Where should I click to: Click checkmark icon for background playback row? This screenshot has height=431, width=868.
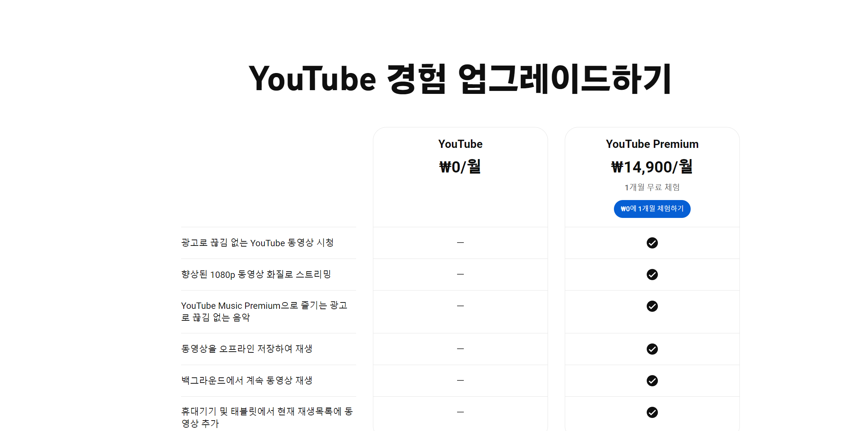[x=652, y=381]
